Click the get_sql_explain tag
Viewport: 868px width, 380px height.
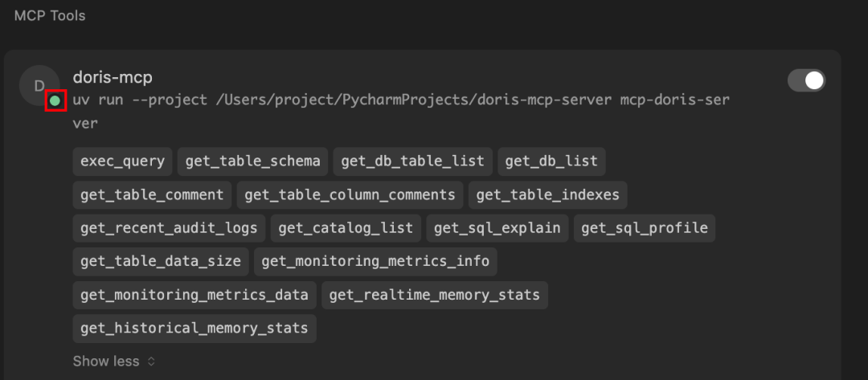point(497,228)
